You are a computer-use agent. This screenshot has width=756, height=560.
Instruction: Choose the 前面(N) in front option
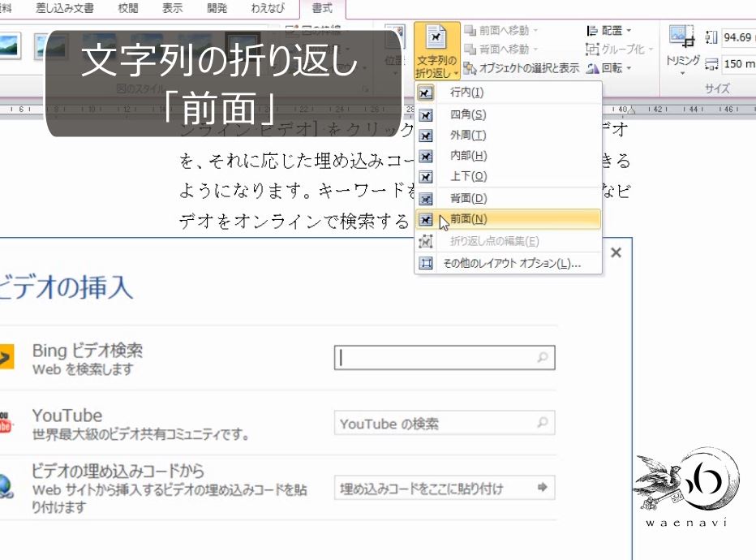point(509,219)
